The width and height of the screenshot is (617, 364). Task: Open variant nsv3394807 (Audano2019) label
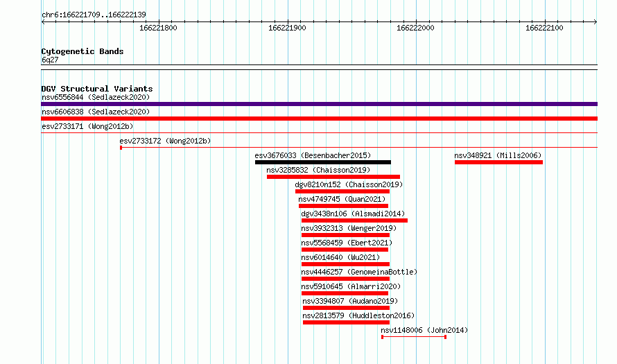pyautogui.click(x=350, y=301)
